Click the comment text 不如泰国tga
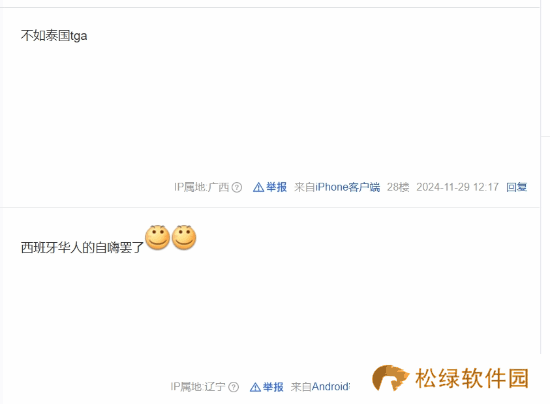Image resolution: width=550 pixels, height=404 pixels. point(54,36)
